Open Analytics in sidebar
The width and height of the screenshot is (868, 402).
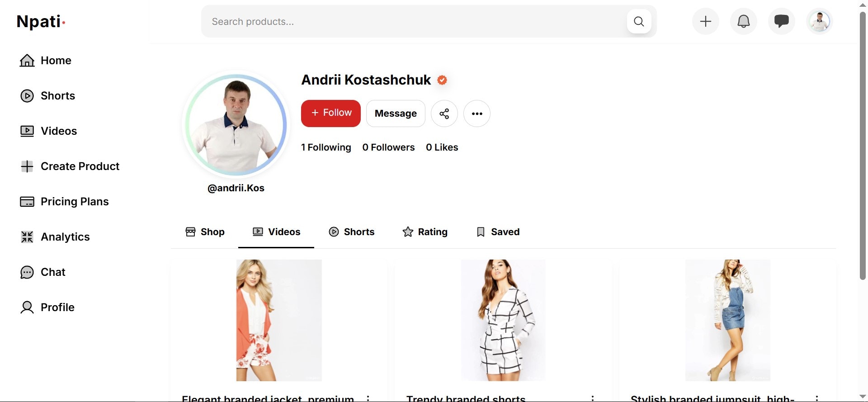click(55, 236)
